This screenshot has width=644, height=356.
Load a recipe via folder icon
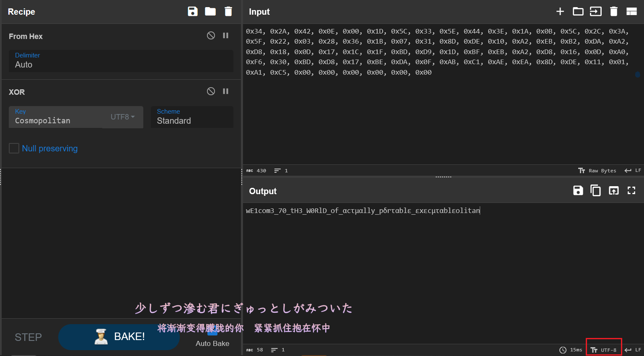(x=210, y=11)
